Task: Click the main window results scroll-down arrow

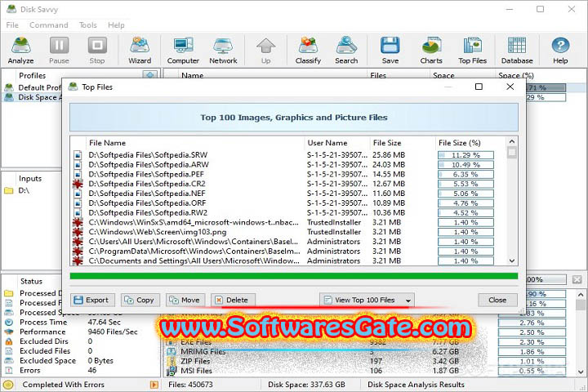Action: click(581, 372)
